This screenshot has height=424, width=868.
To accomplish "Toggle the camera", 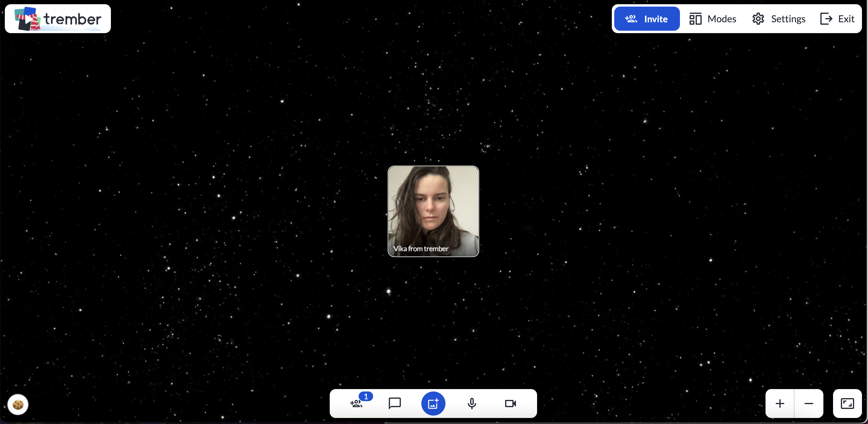I will click(x=511, y=404).
